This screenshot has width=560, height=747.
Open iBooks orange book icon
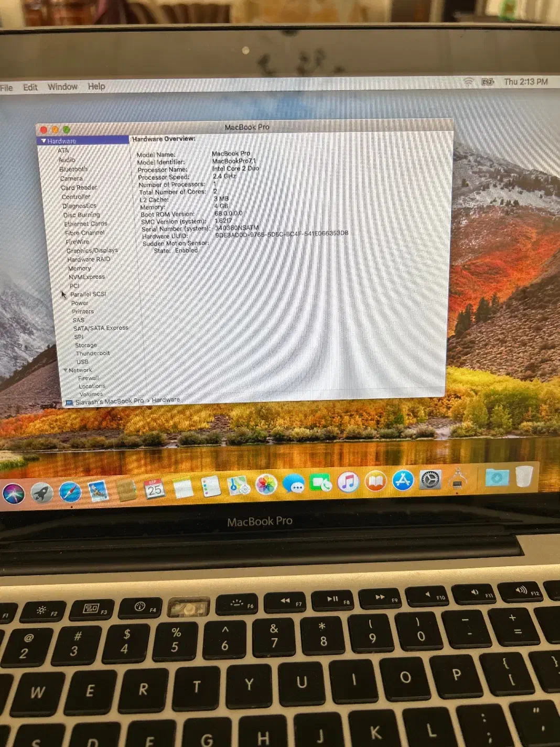click(x=375, y=480)
